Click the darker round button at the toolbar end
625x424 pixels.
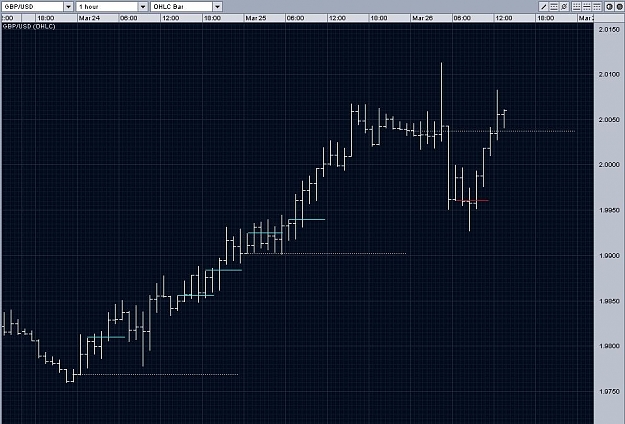coord(619,6)
